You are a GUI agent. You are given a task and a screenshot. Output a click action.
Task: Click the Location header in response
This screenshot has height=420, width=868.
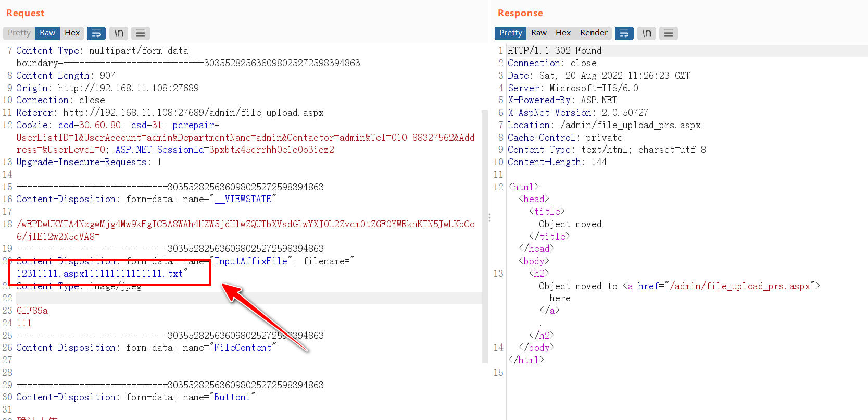(x=604, y=125)
